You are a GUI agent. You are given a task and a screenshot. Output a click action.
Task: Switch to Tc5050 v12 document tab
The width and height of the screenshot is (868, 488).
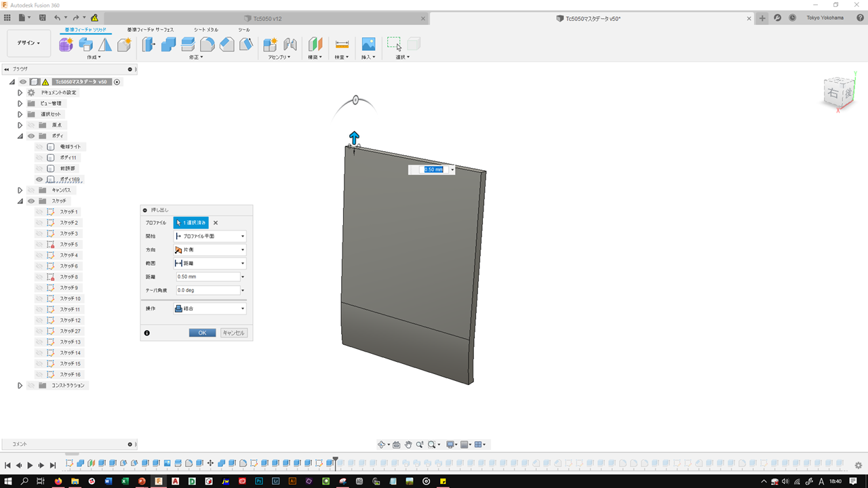[267, 18]
